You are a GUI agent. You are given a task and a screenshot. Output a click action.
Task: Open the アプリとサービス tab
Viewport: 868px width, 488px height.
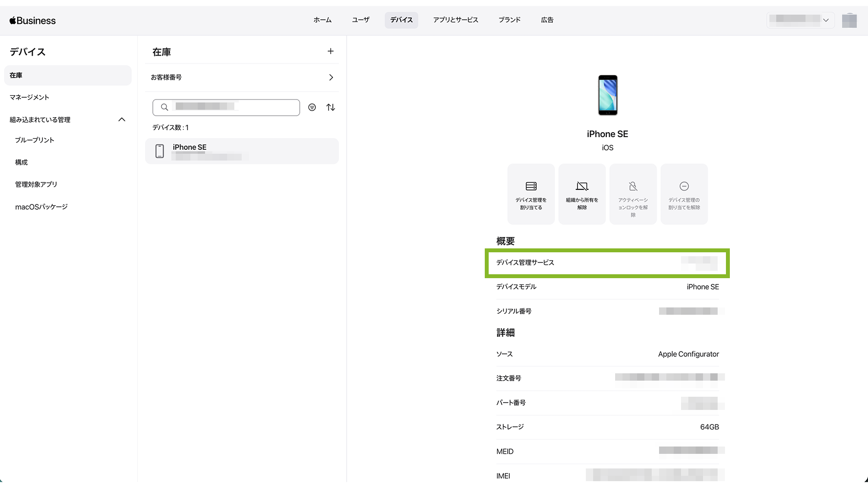click(x=455, y=20)
